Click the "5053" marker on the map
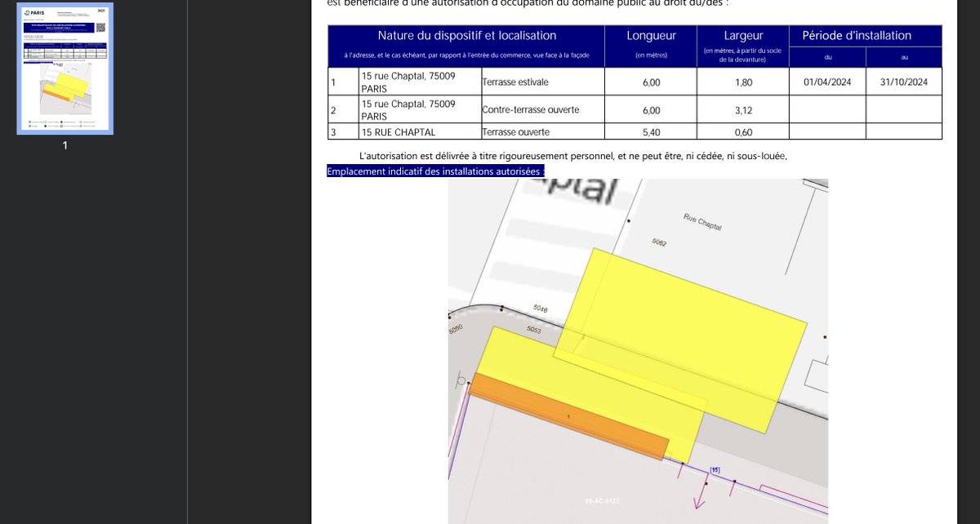This screenshot has height=524, width=980. point(534,329)
